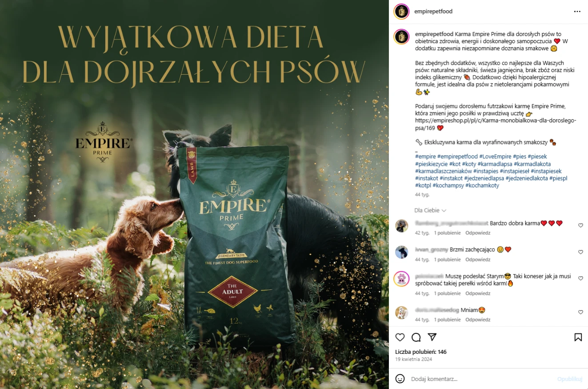View likes count 'Liczba polubień: 146'
The image size is (588, 389).
point(421,352)
